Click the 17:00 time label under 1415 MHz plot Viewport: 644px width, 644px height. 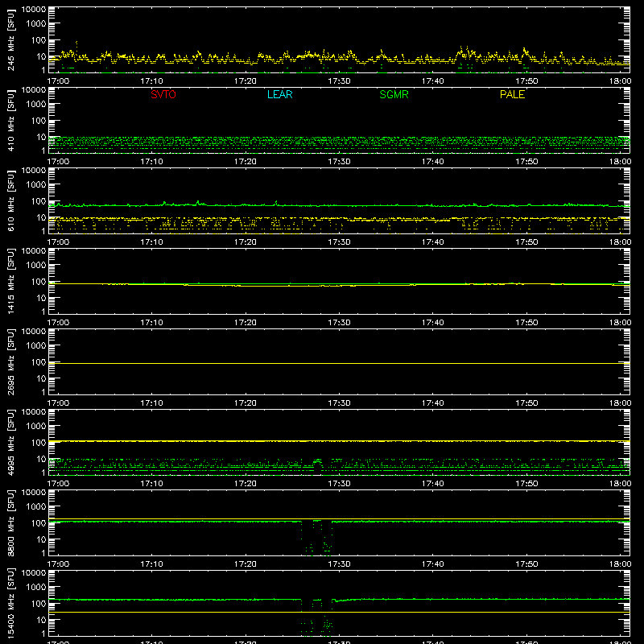pos(58,323)
